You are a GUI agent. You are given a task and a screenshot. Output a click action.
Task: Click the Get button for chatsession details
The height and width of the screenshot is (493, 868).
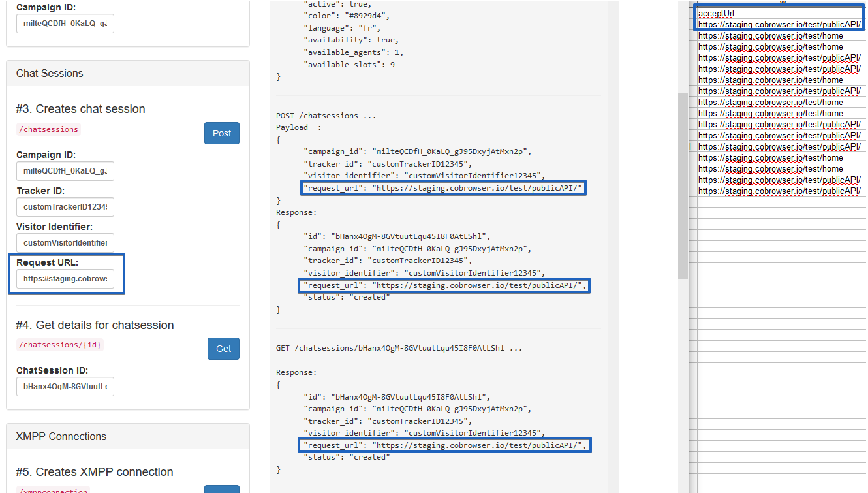tap(224, 349)
